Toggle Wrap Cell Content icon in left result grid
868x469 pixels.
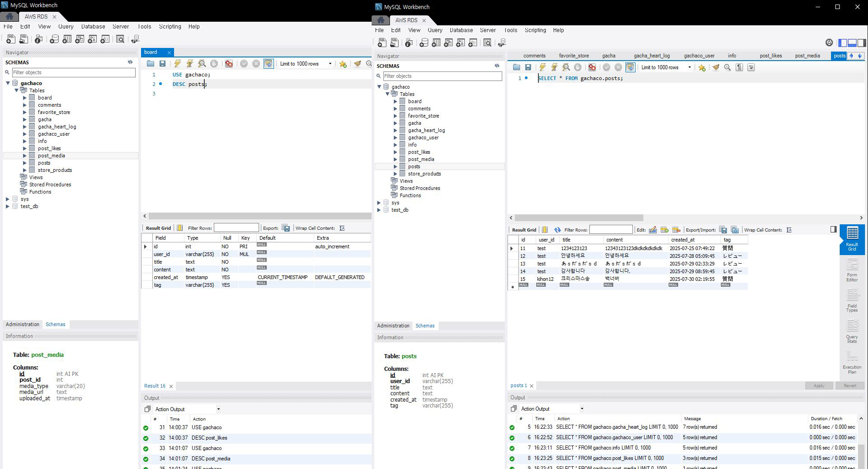click(342, 228)
